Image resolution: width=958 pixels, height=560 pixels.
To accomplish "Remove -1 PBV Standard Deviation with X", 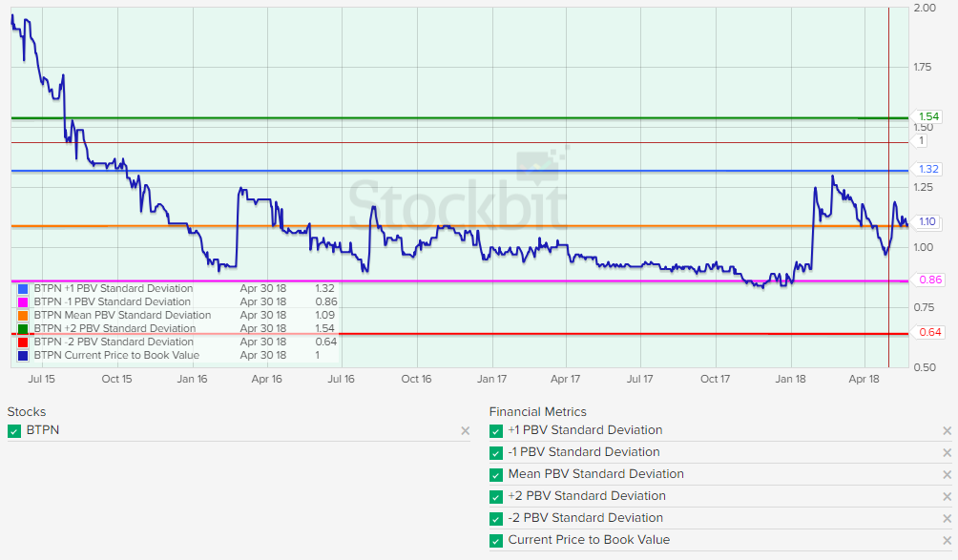I will 947,453.
